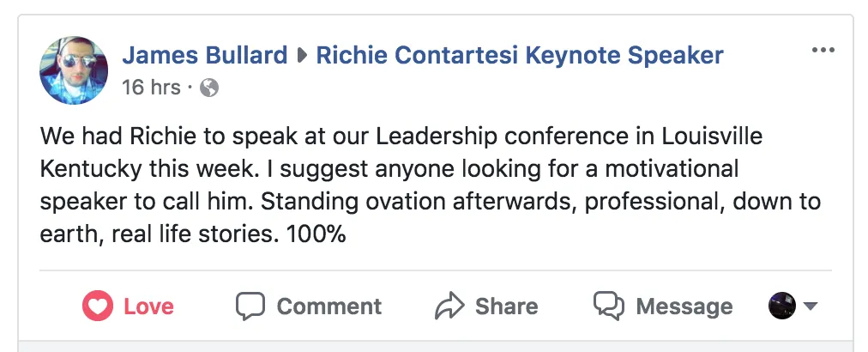This screenshot has height=352, width=868.
Task: Open Richie Contartesi Keynote Speaker page link
Action: pos(520,56)
